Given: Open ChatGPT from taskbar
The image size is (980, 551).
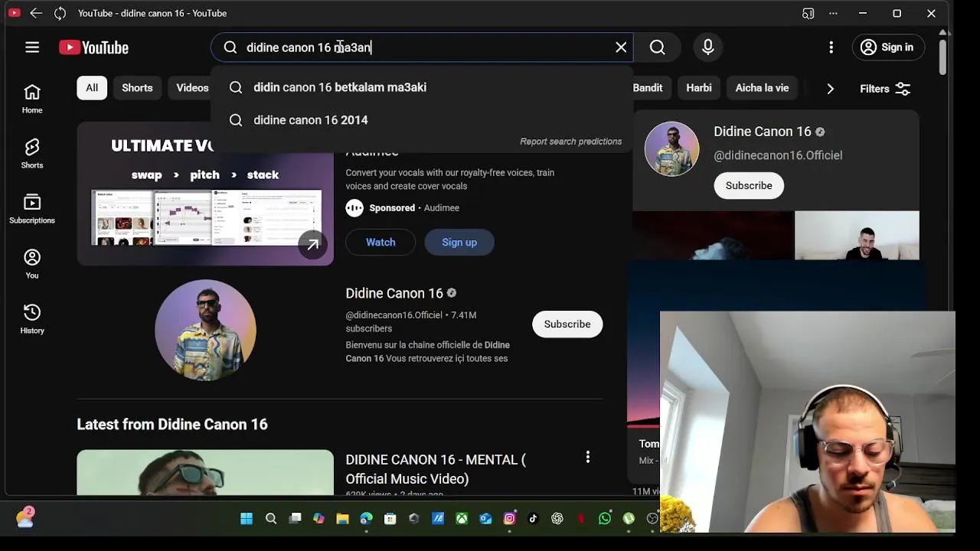Looking at the screenshot, I should (x=557, y=519).
